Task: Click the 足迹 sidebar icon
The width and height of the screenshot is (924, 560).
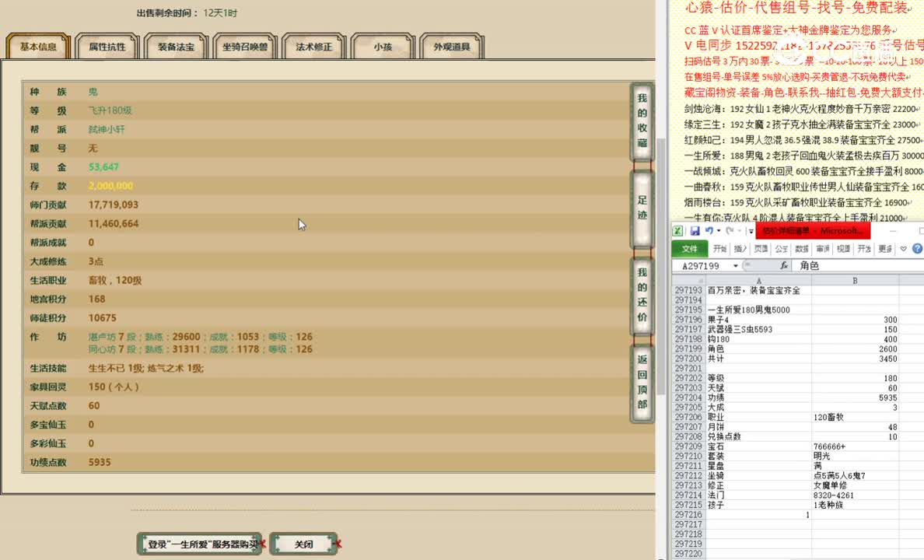Action: (642, 207)
